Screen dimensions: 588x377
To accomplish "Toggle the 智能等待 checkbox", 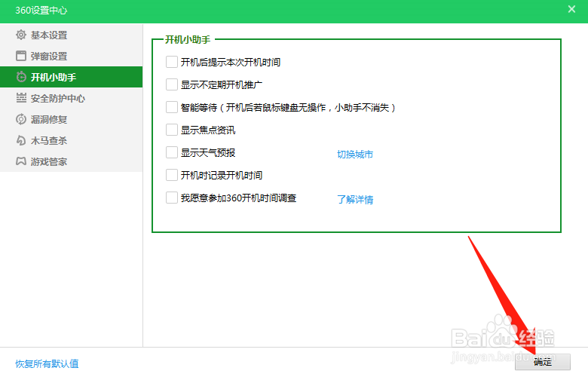I will pos(172,107).
